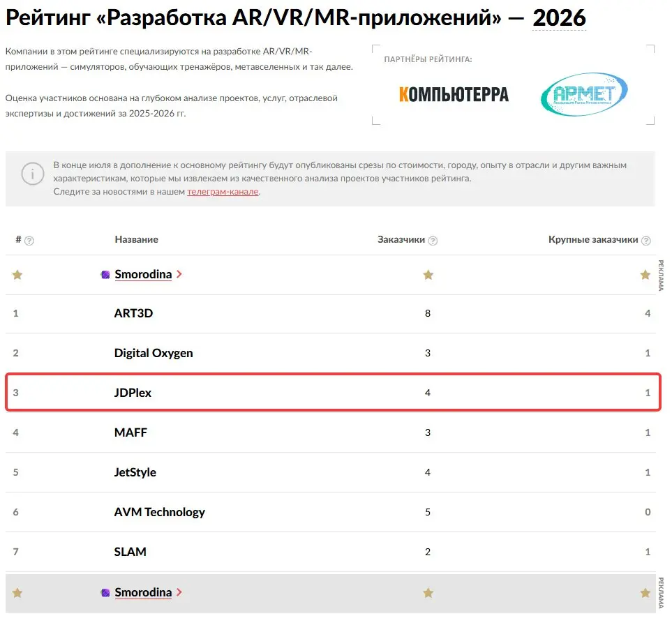Image resolution: width=672 pixels, height=625 pixels.
Task: Click the Заказчики column header
Action: pyautogui.click(x=401, y=239)
